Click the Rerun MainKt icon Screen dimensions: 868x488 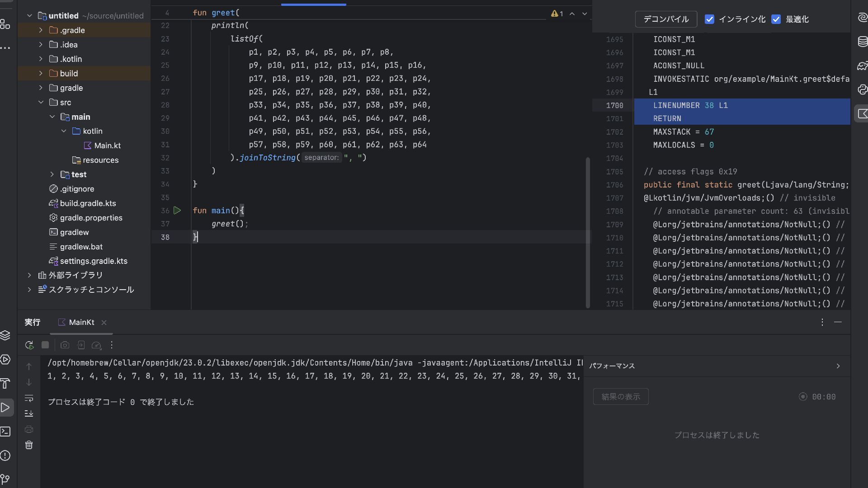click(29, 345)
